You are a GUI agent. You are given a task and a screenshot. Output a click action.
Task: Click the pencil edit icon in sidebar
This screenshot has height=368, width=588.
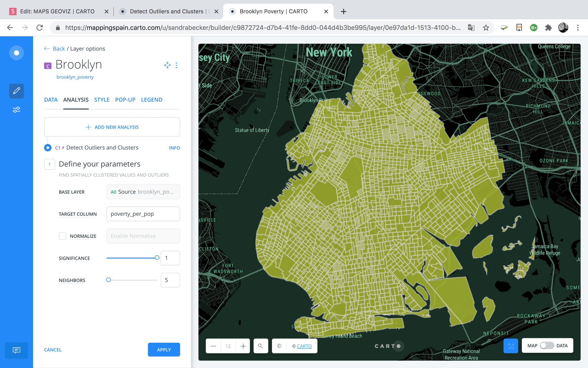click(16, 91)
